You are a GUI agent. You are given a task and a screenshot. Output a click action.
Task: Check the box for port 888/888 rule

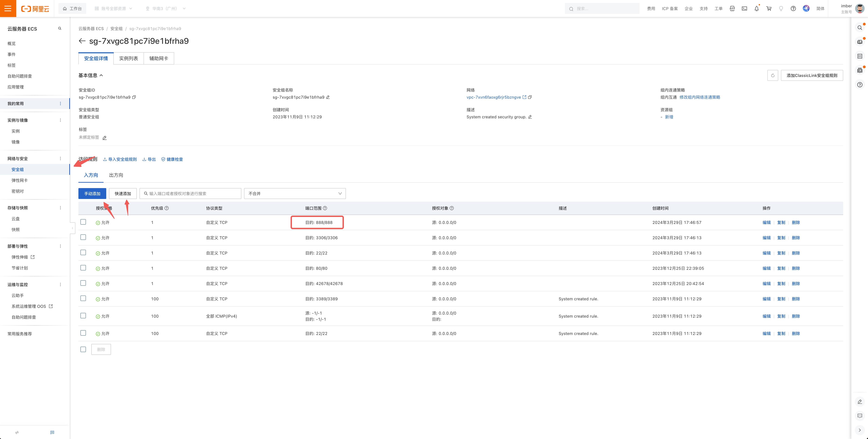point(83,222)
